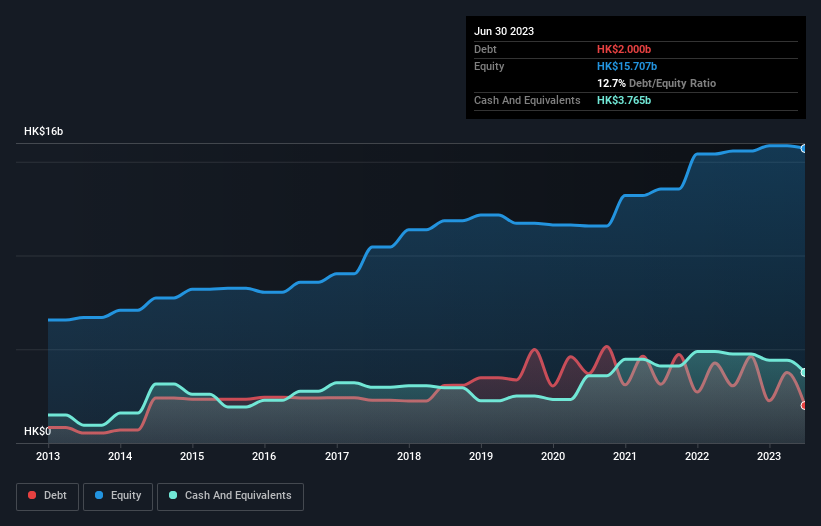Click the teal Cash And Equivalents legend dot
821x526 pixels.
[173, 495]
